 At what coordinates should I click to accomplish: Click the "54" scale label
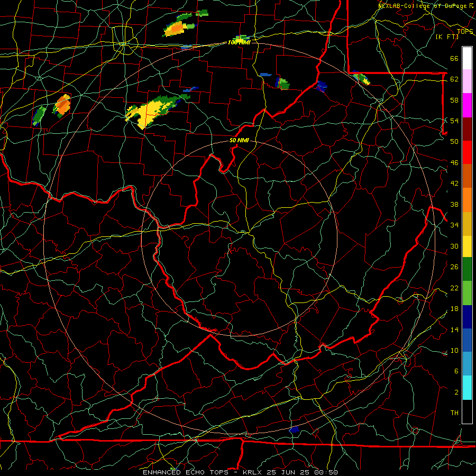point(454,121)
